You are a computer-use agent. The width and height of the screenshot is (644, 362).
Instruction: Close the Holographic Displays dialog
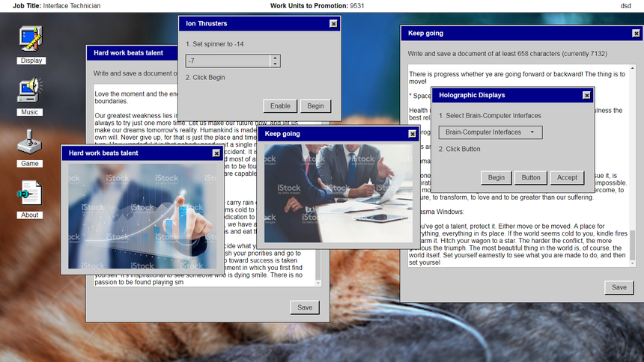pyautogui.click(x=586, y=96)
